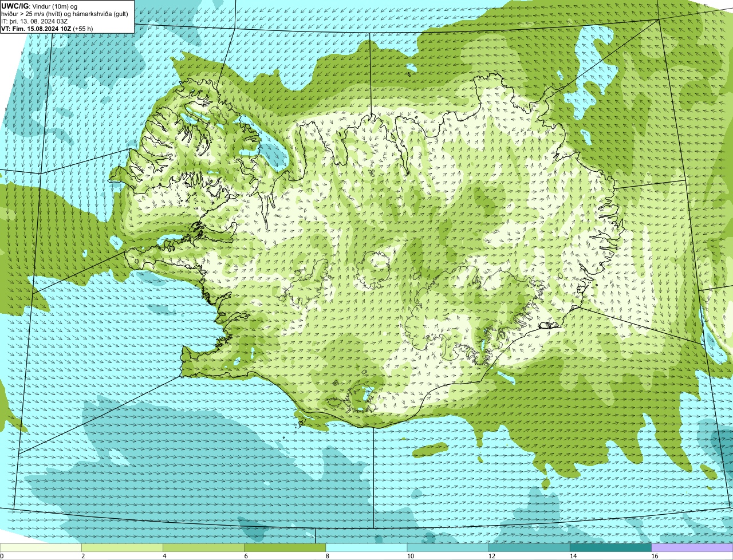The width and height of the screenshot is (733, 560).
Task: Click the 10–12 m/s light teal legend swatch
Action: point(448,547)
